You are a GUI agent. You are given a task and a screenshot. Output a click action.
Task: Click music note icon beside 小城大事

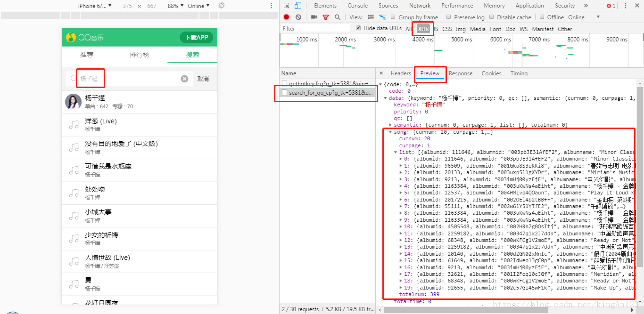74,216
